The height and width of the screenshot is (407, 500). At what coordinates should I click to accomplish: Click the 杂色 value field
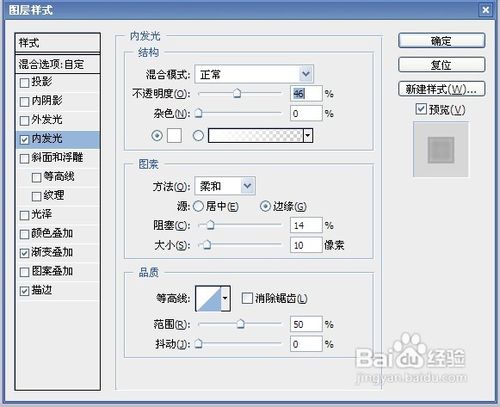pyautogui.click(x=306, y=113)
